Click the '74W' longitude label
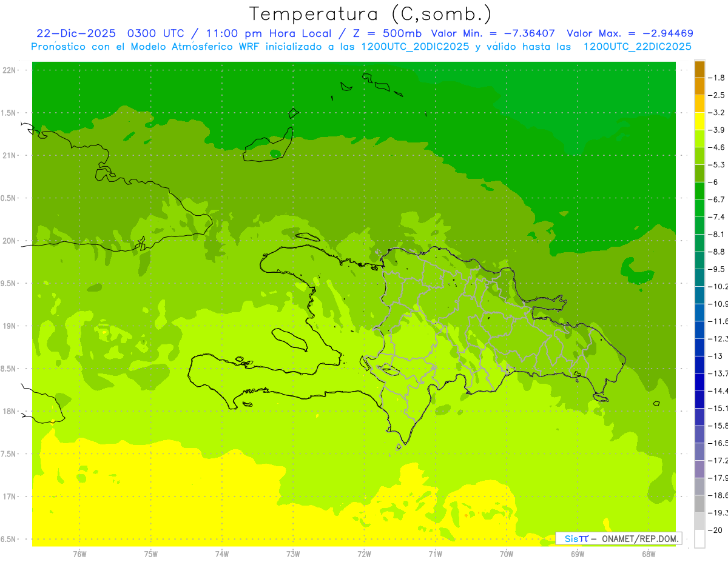The height and width of the screenshot is (562, 728). pyautogui.click(x=222, y=554)
